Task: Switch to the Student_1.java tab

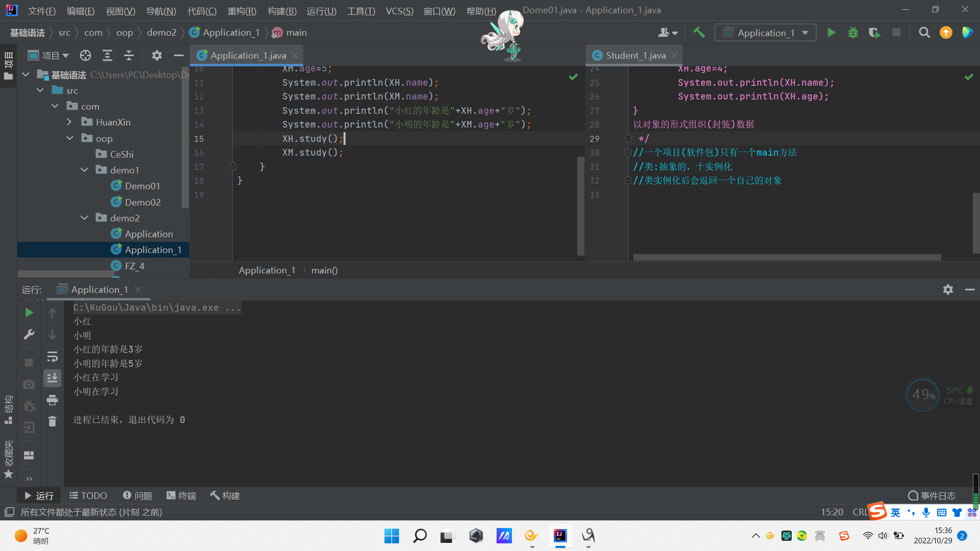Action: pyautogui.click(x=635, y=55)
